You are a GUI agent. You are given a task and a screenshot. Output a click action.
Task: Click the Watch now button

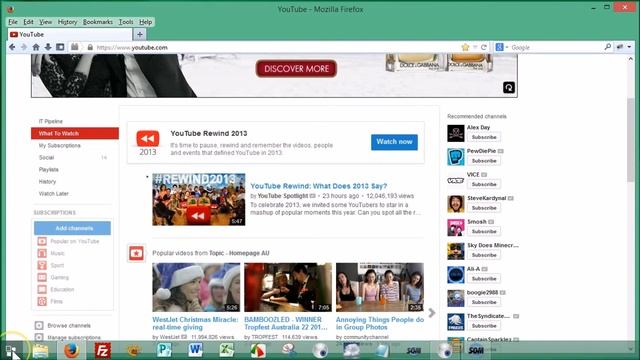(x=394, y=142)
